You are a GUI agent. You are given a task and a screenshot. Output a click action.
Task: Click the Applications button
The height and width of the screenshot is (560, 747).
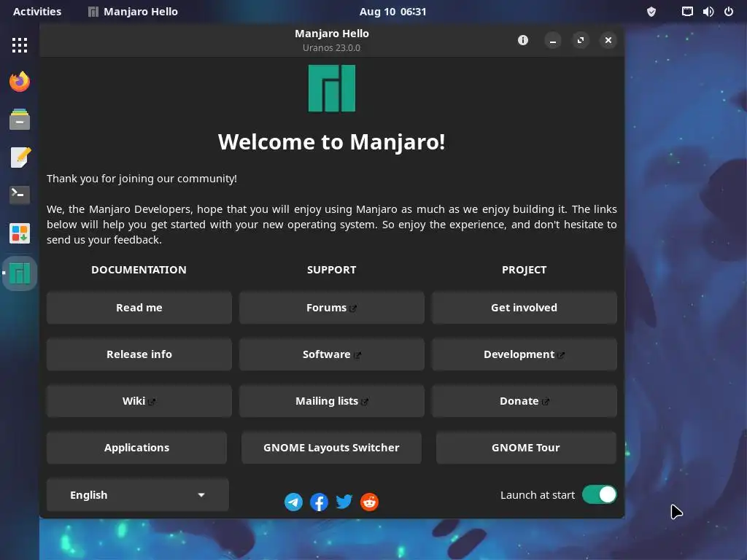coord(136,448)
